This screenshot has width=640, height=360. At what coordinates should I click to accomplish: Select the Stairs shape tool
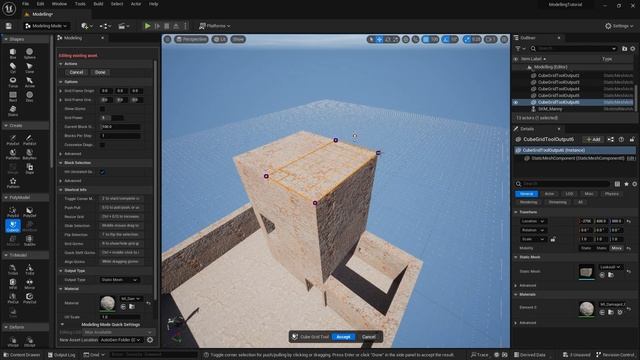[13, 111]
